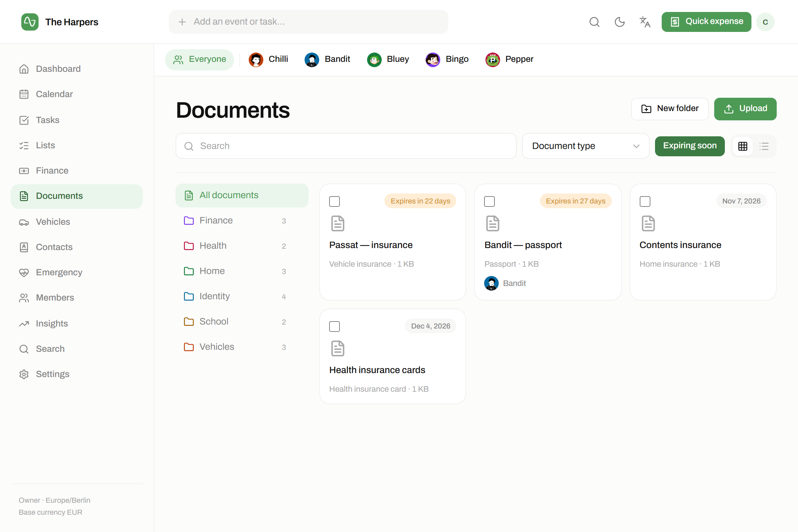Go to Contacts in sidebar
Image resolution: width=798 pixels, height=532 pixels.
(77, 247)
